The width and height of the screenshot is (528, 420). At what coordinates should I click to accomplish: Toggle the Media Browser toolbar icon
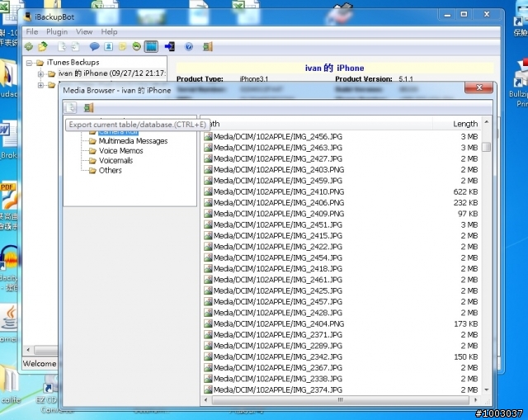coord(151,46)
